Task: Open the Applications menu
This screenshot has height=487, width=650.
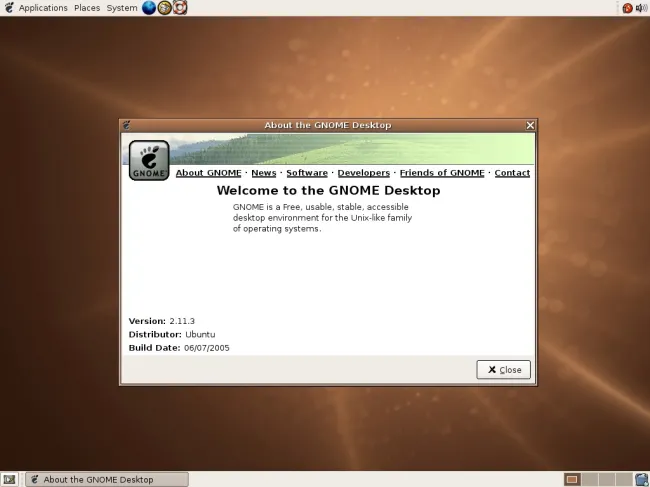Action: [x=43, y=8]
